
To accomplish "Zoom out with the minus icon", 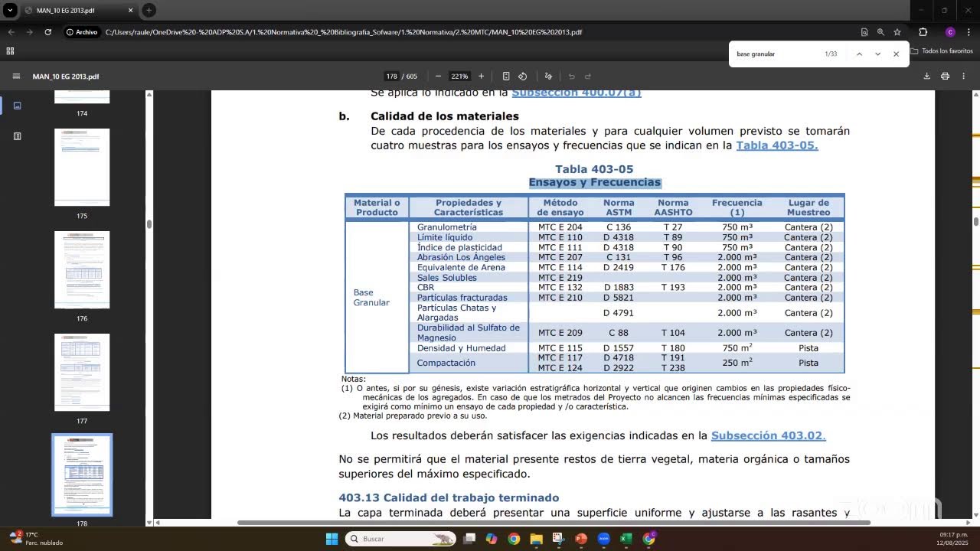I will click(438, 77).
